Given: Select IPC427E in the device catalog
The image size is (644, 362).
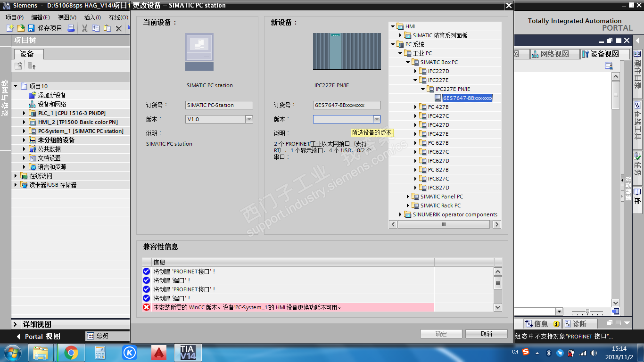Looking at the screenshot, I should (438, 134).
